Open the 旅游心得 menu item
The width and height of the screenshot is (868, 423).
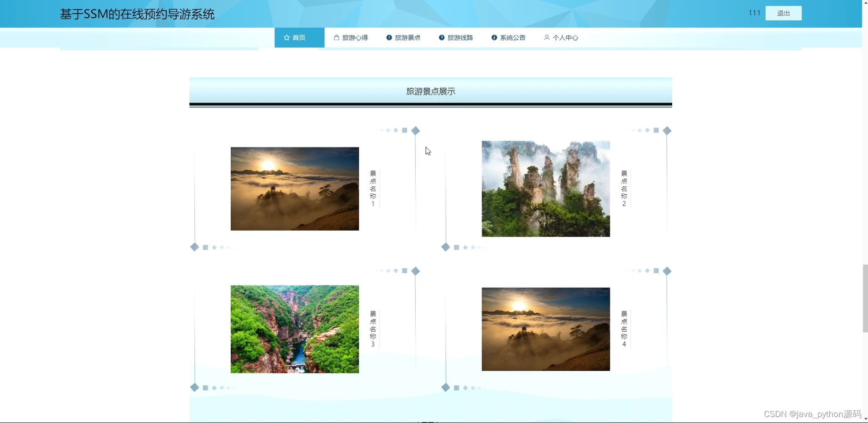pyautogui.click(x=351, y=38)
